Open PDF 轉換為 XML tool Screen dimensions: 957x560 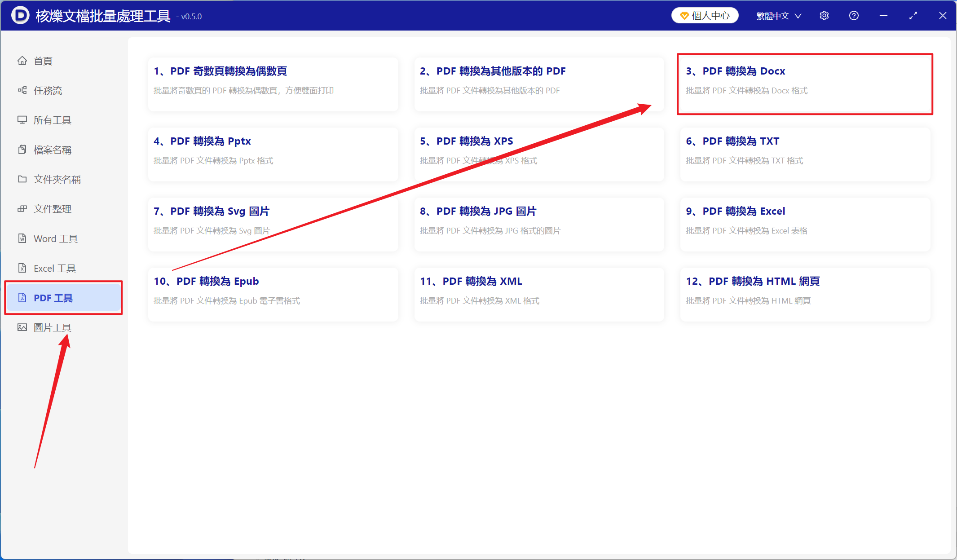pos(539,295)
